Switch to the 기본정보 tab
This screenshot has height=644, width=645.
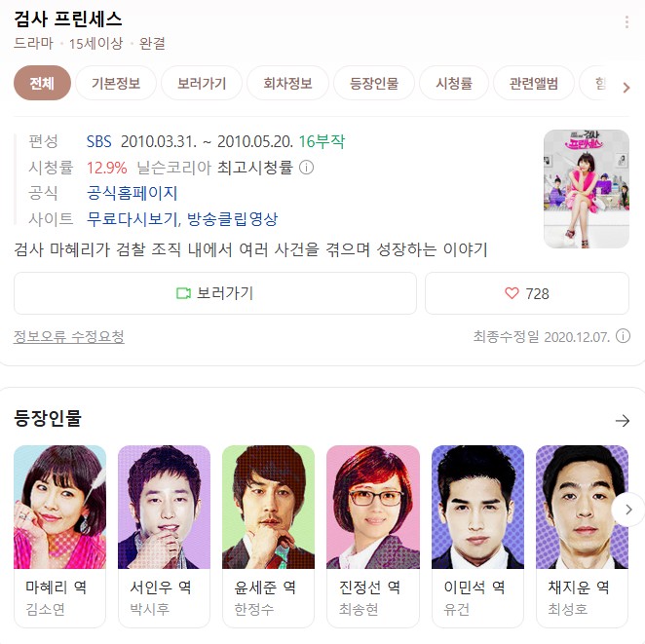click(116, 83)
